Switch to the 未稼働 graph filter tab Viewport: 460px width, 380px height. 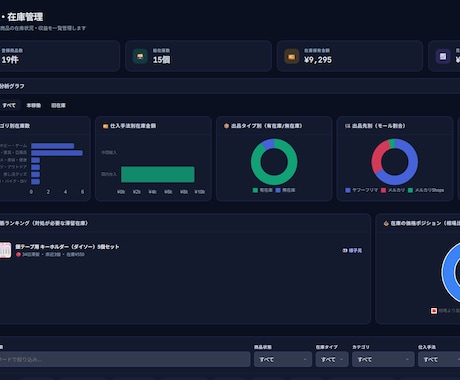pyautogui.click(x=34, y=105)
